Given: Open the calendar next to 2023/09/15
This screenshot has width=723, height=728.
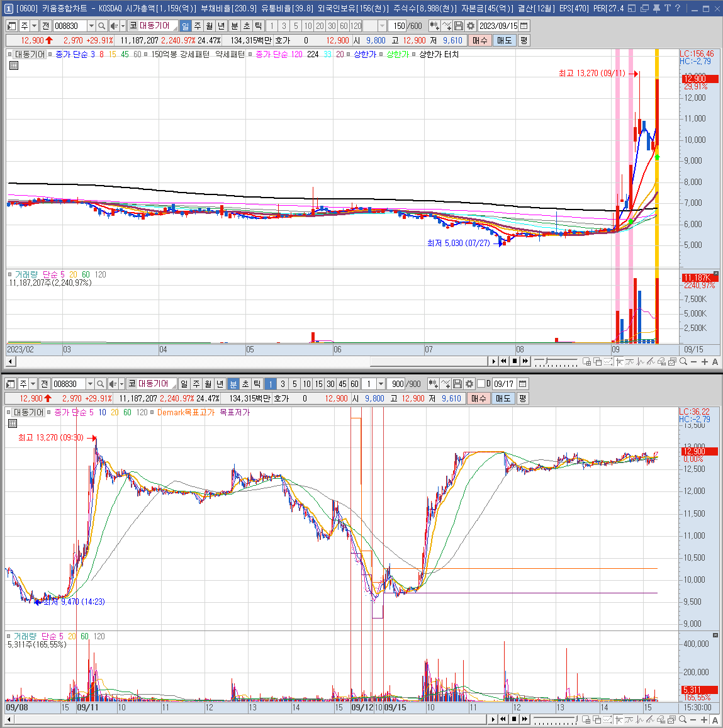Looking at the screenshot, I should 524,26.
